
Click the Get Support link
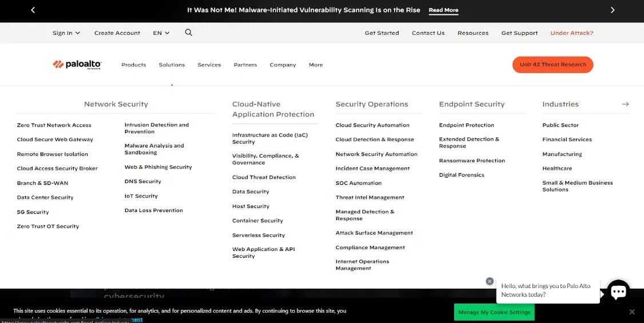pyautogui.click(x=519, y=33)
